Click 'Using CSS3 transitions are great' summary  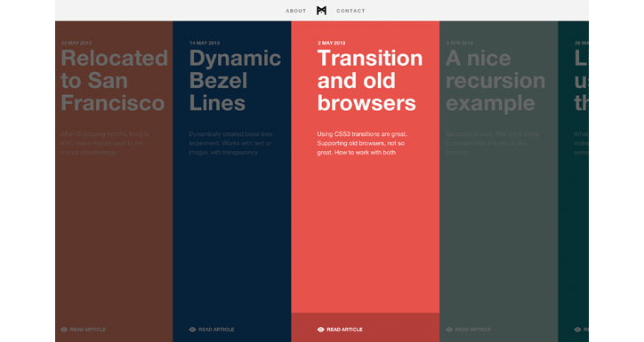(x=362, y=143)
